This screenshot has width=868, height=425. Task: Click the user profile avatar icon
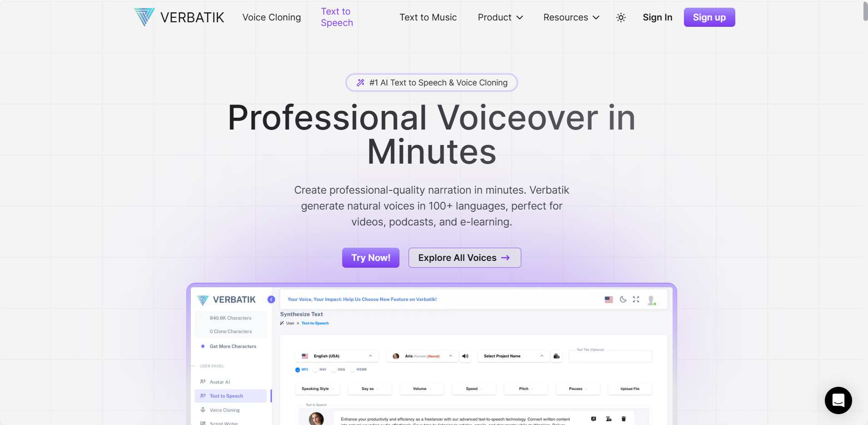click(x=651, y=300)
